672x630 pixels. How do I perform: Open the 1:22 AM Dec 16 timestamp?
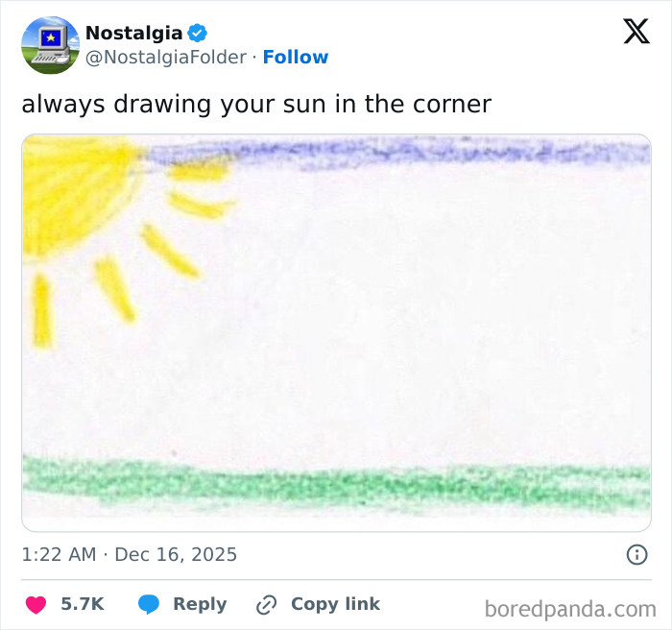[x=130, y=554]
